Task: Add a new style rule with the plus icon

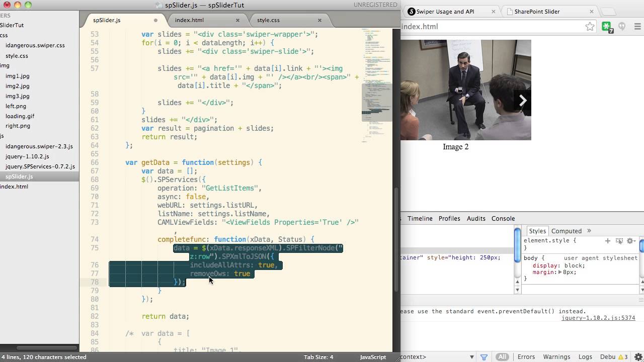Action: coord(608,241)
